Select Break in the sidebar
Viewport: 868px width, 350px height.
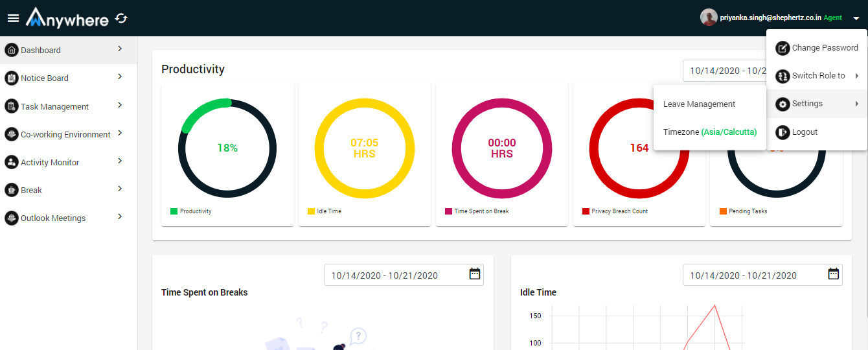point(69,190)
